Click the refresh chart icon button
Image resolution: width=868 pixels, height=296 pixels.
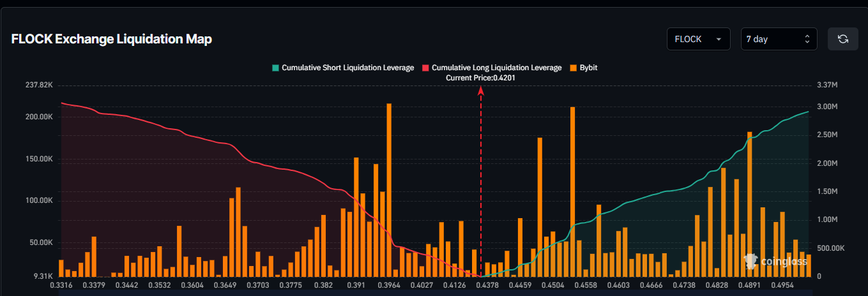(x=842, y=39)
